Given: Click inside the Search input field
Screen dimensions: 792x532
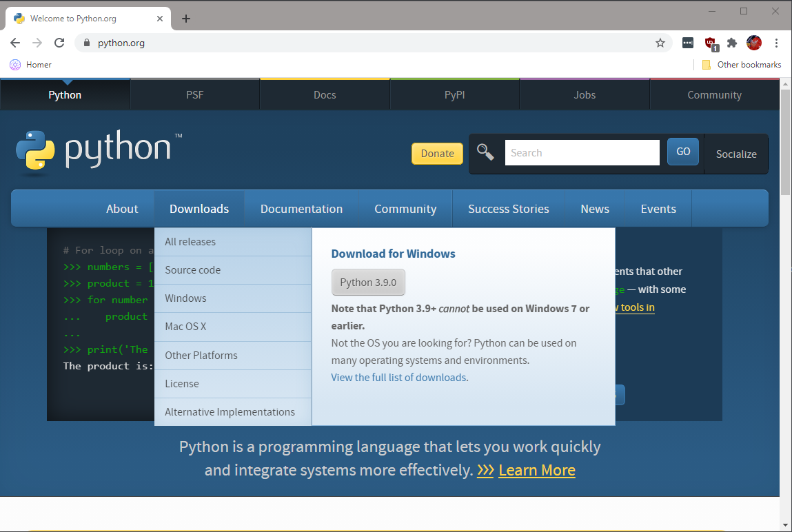Looking at the screenshot, I should [582, 152].
